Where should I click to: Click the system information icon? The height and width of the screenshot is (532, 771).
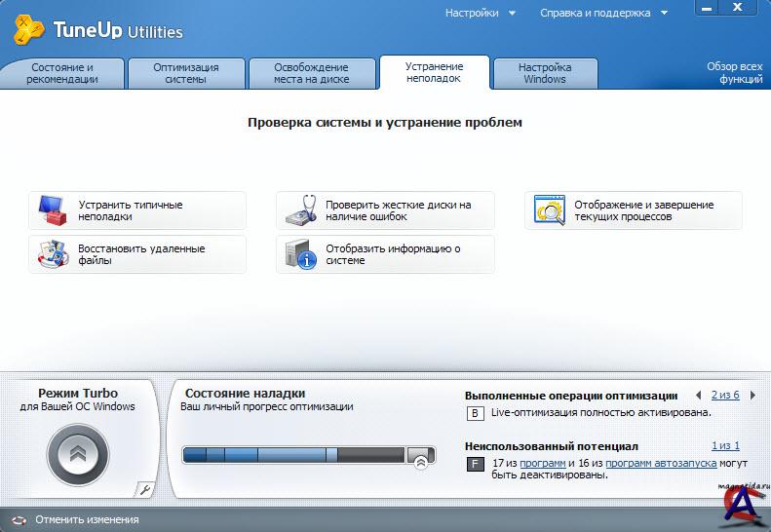(x=299, y=254)
